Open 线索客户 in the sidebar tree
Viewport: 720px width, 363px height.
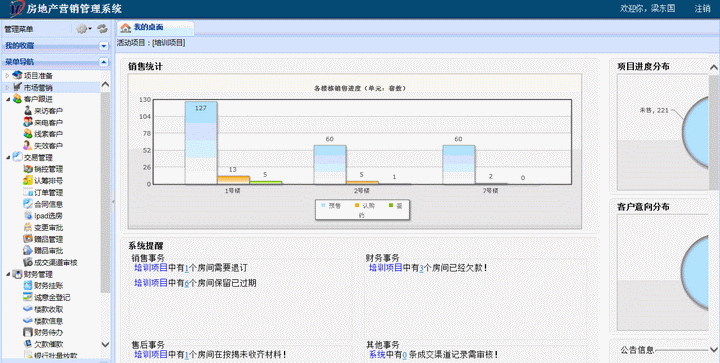(48, 134)
